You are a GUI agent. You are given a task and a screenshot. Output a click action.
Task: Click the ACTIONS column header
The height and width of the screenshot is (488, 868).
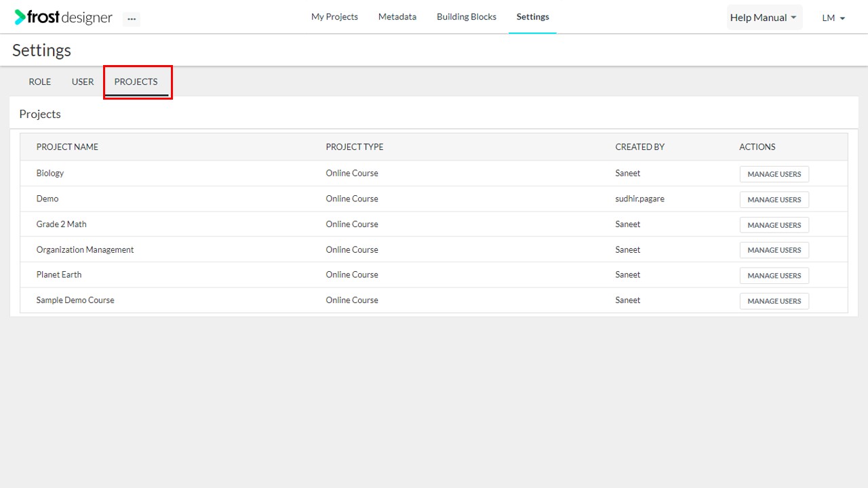tap(757, 147)
